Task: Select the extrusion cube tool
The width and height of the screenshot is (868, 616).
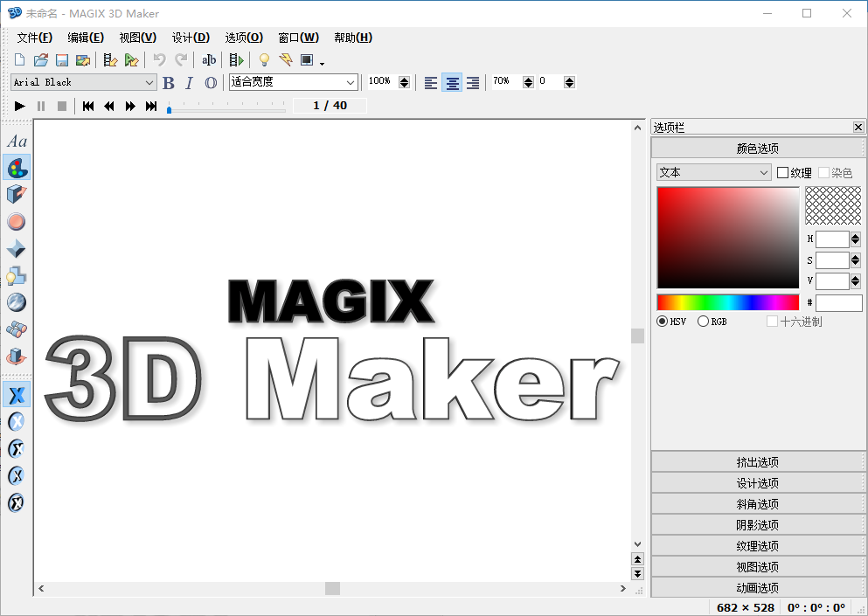Action: [x=17, y=194]
